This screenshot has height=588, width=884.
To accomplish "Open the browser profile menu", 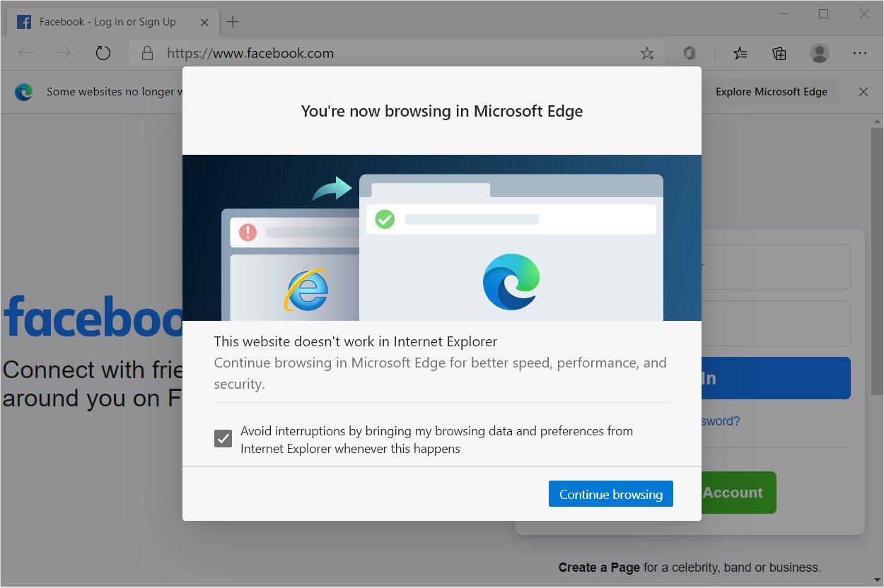I will pyautogui.click(x=819, y=52).
